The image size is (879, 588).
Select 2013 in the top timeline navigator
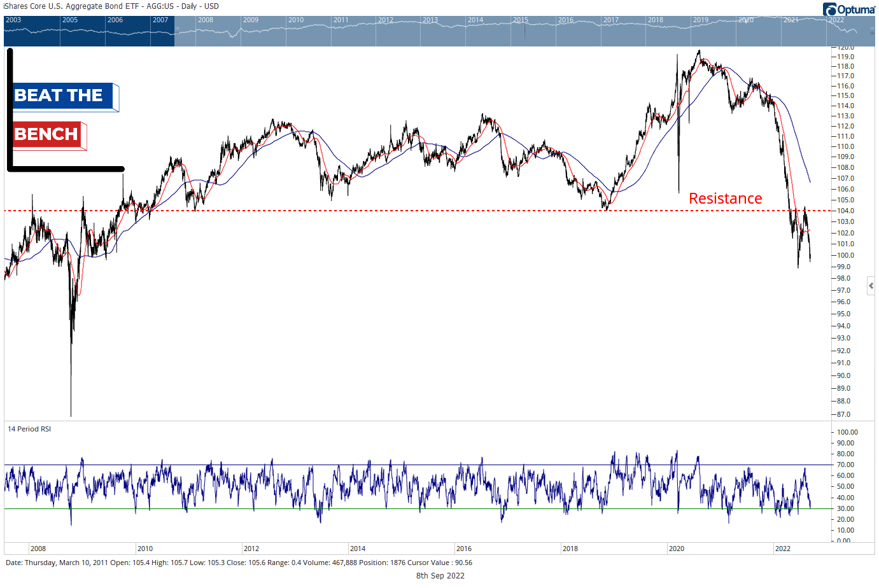point(430,20)
